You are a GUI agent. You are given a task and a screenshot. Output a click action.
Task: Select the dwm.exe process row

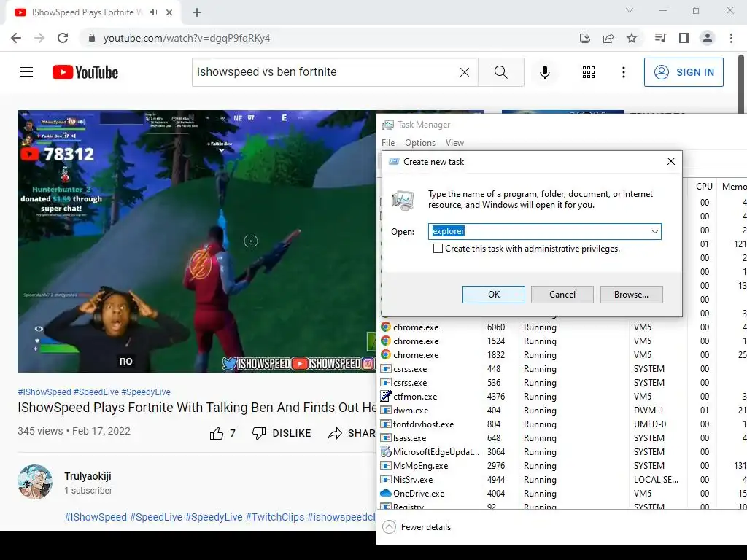click(x=562, y=410)
